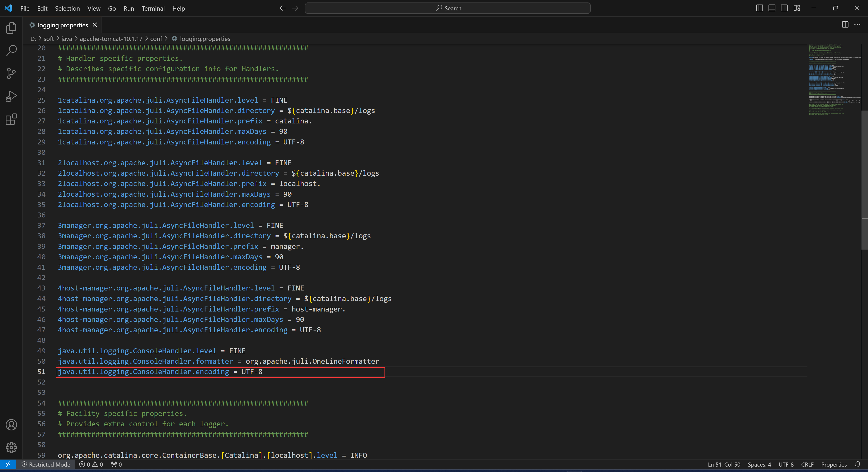The height and width of the screenshot is (472, 868).
Task: Open the Go menu
Action: pyautogui.click(x=112, y=8)
